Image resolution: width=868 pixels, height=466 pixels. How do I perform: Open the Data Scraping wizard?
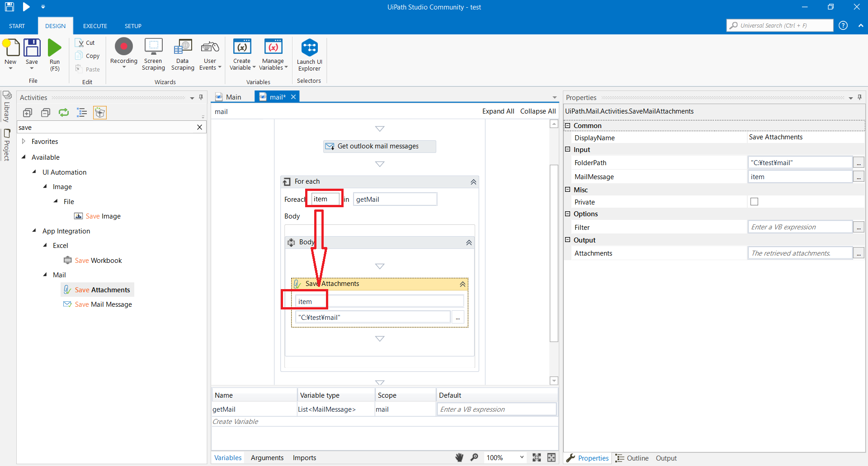point(183,54)
